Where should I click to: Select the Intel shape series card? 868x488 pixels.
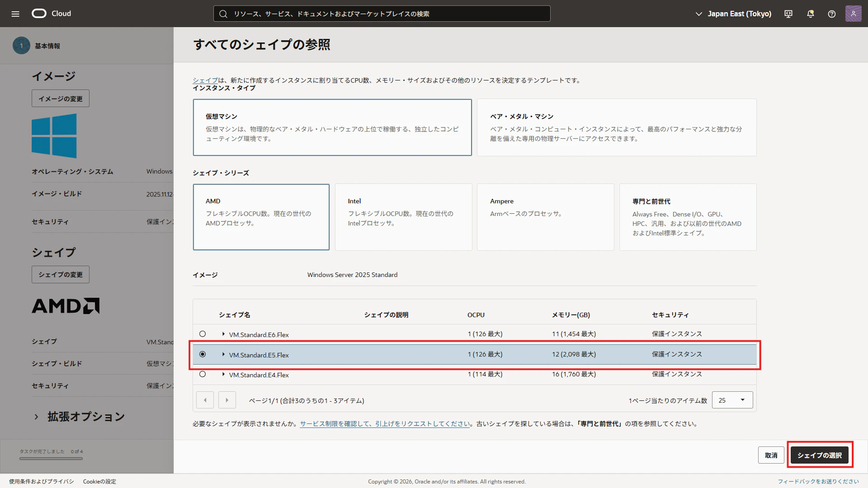403,217
